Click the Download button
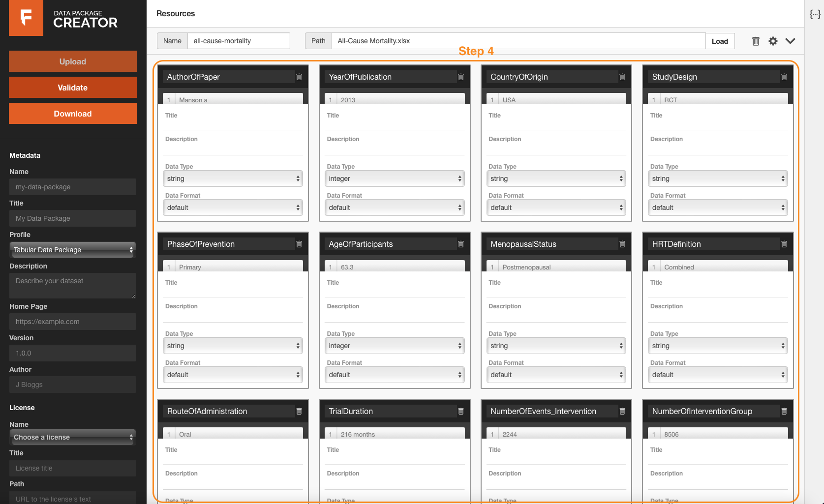824x504 pixels. point(73,114)
